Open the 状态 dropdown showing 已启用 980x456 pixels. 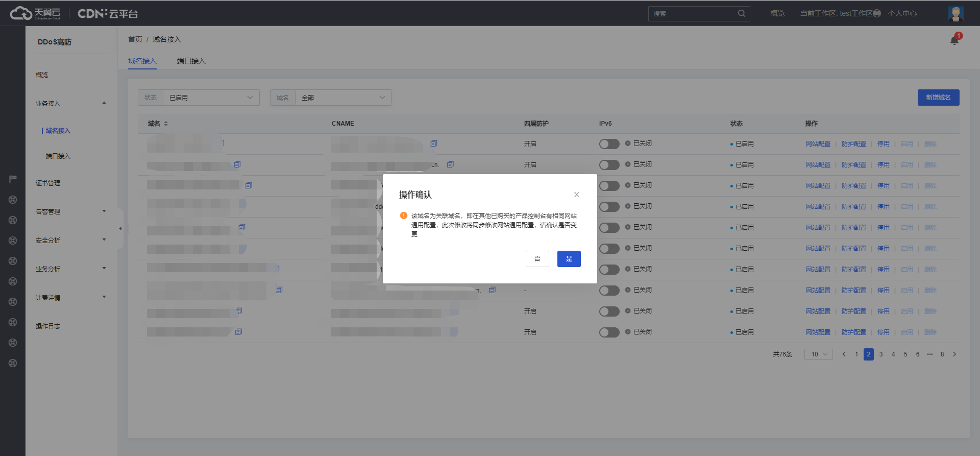(x=211, y=98)
